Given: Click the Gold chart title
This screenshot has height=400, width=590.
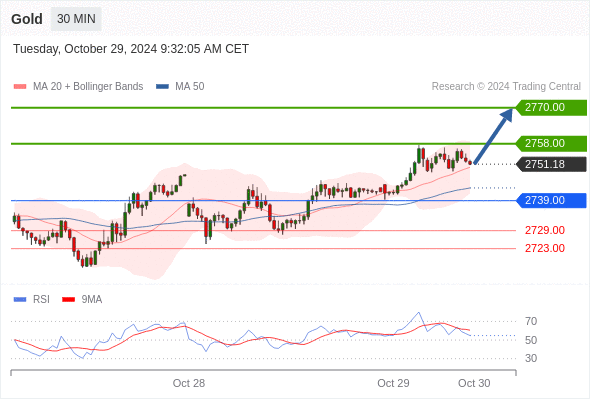Looking at the screenshot, I should (x=27, y=19).
